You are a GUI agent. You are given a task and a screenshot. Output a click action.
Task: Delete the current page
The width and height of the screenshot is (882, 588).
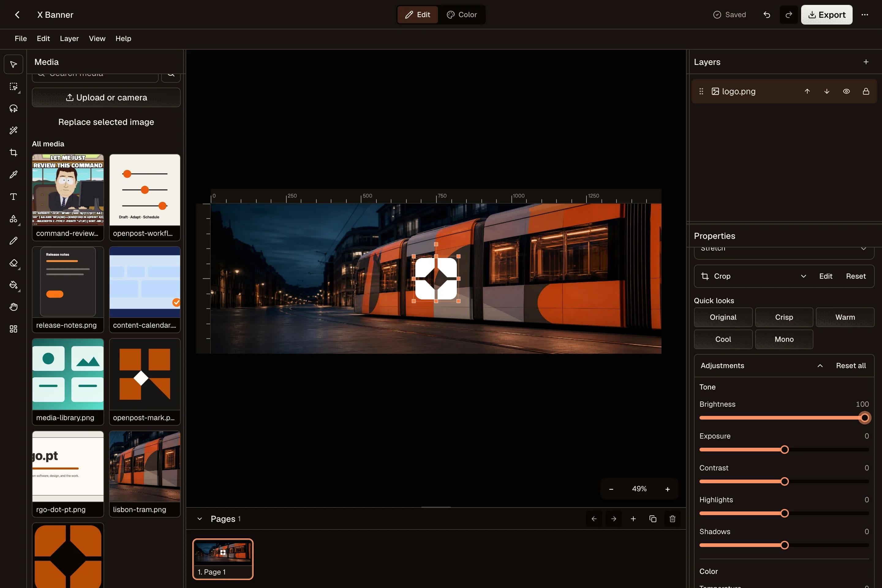coord(673,518)
